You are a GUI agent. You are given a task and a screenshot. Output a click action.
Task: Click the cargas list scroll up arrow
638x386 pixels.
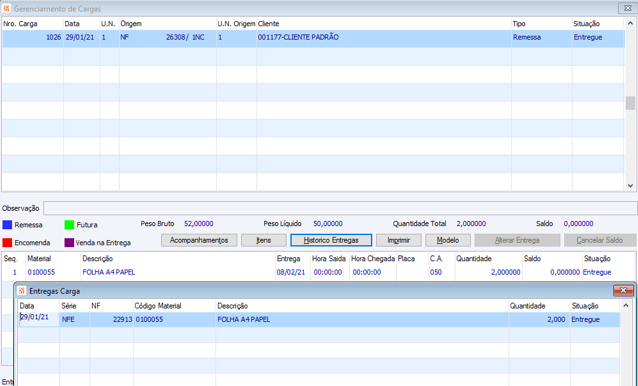[630, 24]
